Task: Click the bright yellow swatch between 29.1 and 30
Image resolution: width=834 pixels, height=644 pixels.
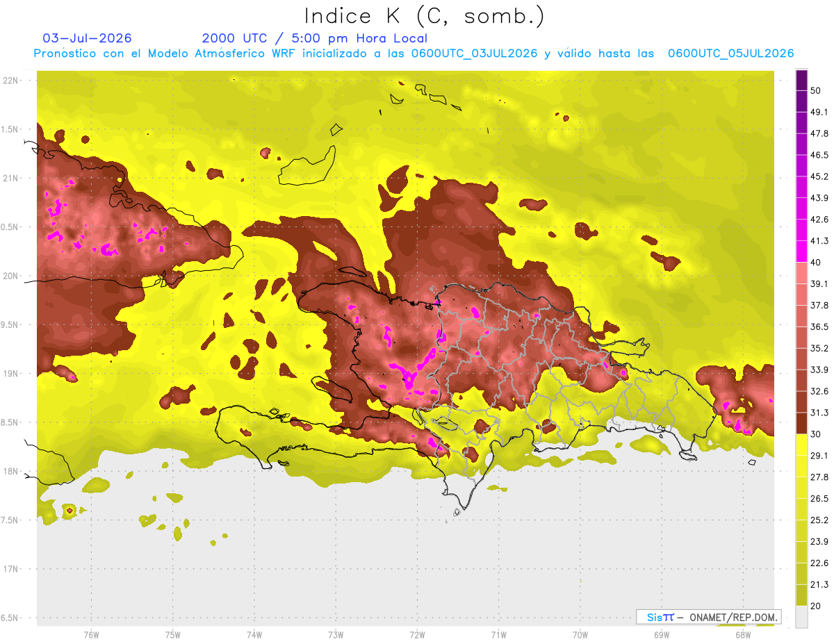Action: (801, 445)
